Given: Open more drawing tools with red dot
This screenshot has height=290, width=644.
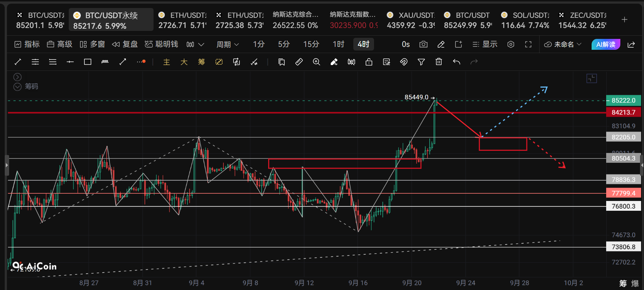Looking at the screenshot, I should coord(141,62).
